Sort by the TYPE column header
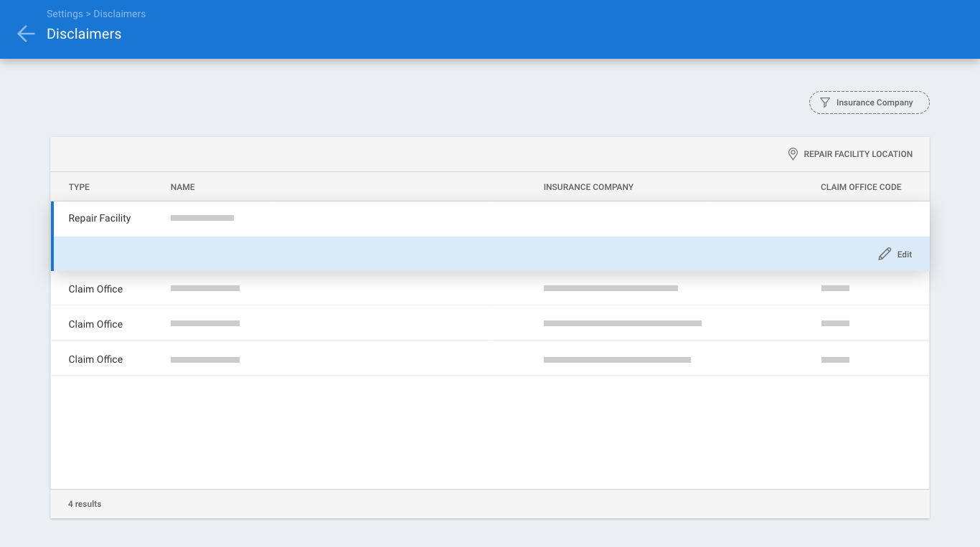This screenshot has height=547, width=980. 79,187
